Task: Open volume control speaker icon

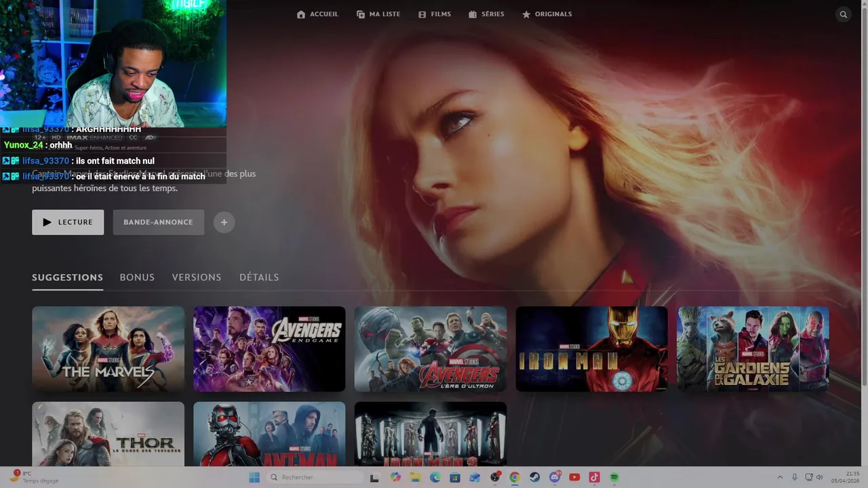Action: point(819,478)
